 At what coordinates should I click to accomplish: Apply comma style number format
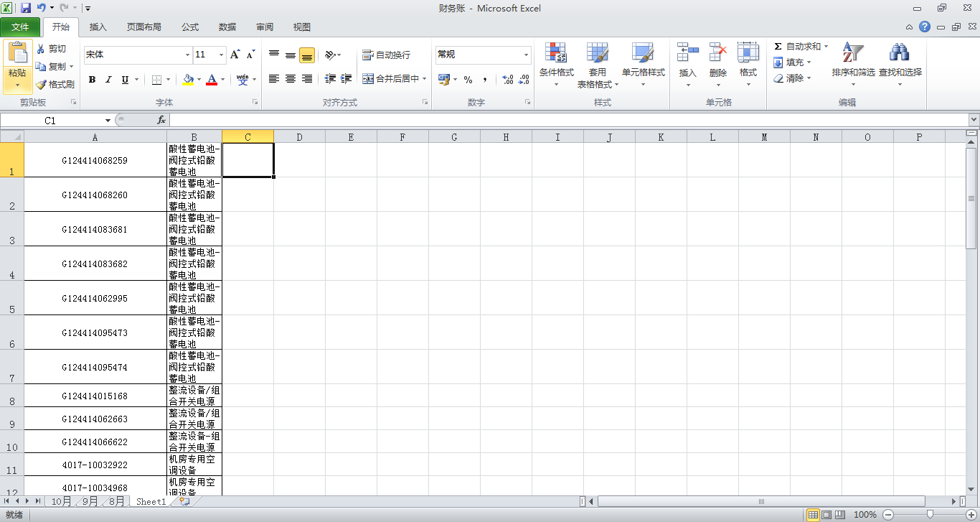[485, 79]
